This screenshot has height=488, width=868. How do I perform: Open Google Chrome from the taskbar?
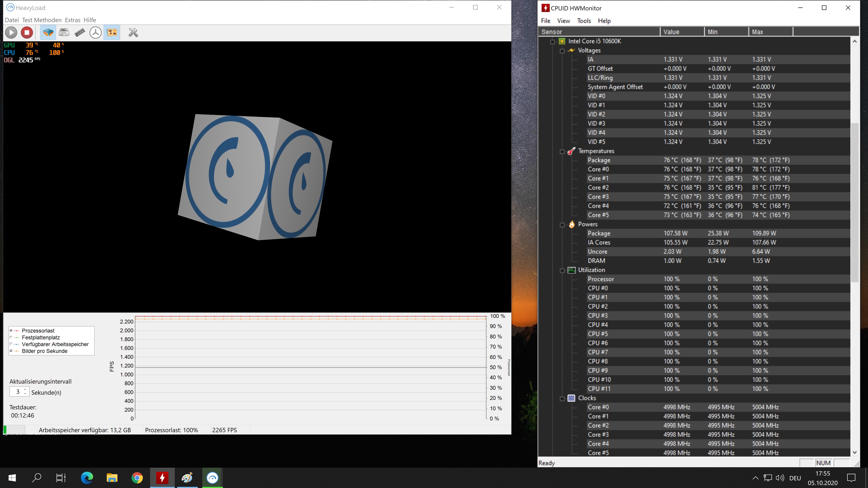pos(137,478)
